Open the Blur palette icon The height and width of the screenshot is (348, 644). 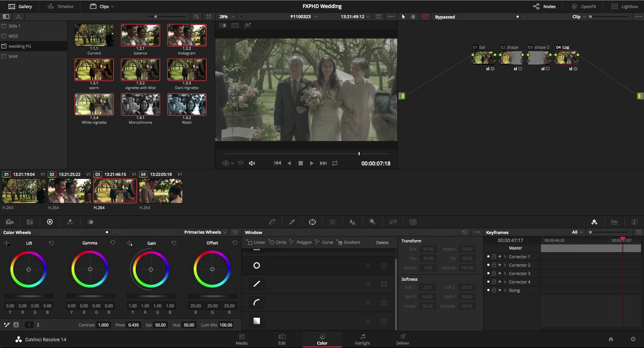(x=352, y=222)
